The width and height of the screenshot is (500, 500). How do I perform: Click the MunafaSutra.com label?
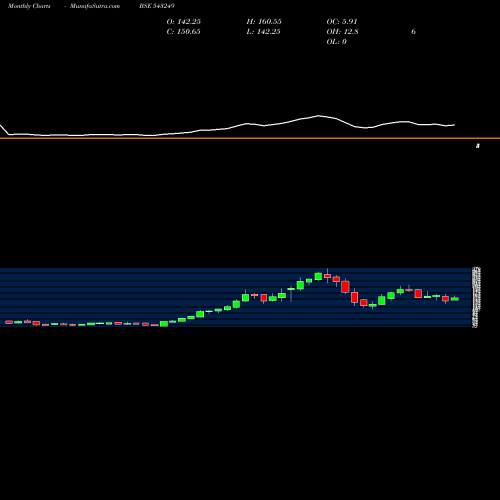(95, 6)
